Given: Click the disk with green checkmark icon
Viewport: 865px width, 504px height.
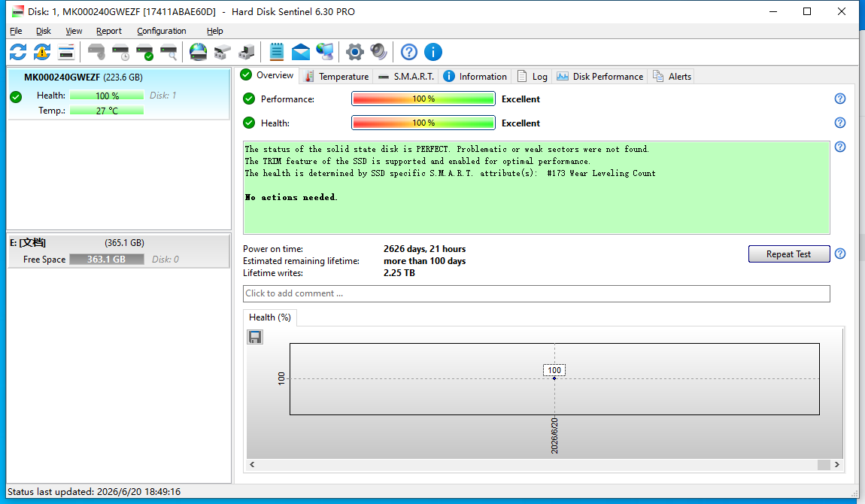Looking at the screenshot, I should coord(144,53).
